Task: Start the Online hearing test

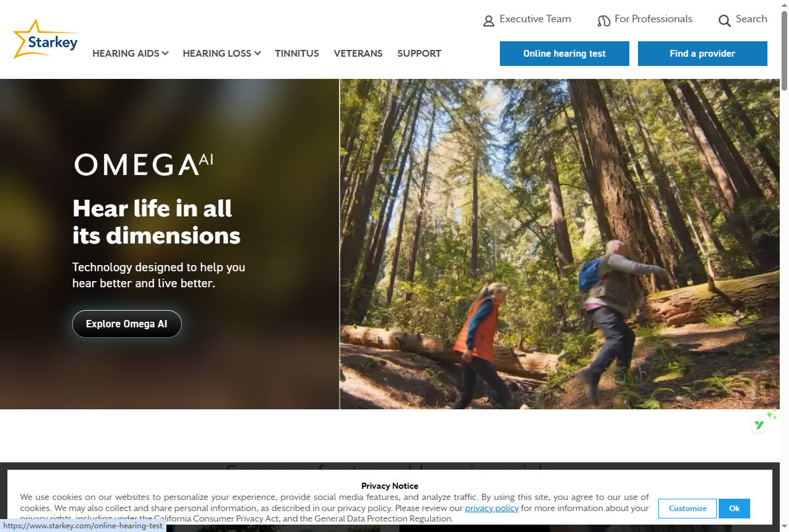Action: coord(565,54)
